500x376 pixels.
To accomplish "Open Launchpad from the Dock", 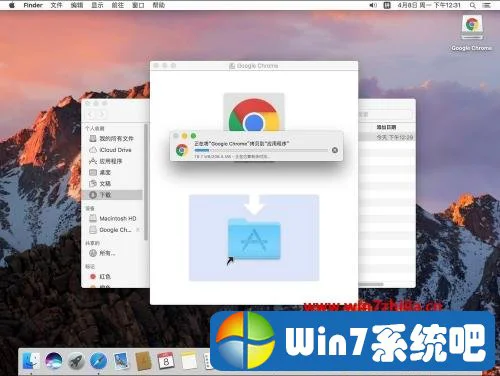I will 76,361.
